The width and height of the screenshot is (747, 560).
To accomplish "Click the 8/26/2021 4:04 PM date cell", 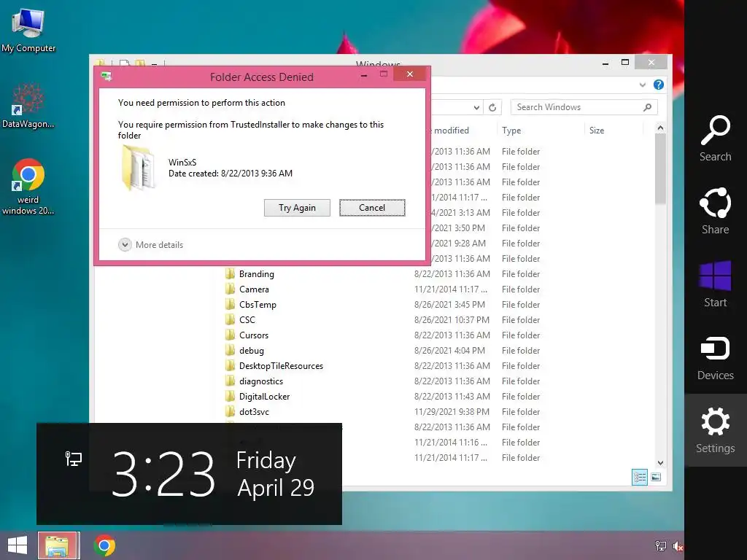I will (449, 351).
